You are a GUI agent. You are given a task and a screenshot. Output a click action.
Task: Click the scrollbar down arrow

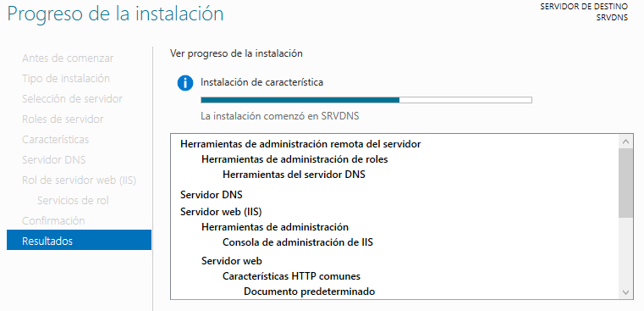(626, 292)
